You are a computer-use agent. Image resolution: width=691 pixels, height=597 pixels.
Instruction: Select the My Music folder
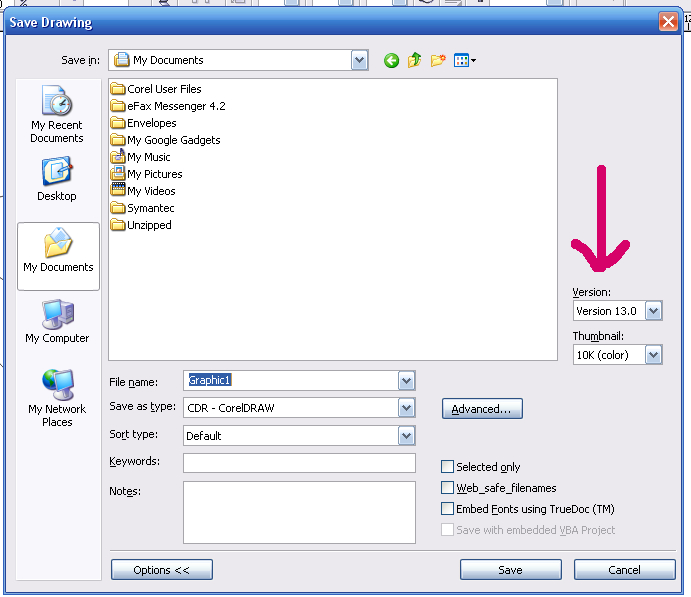click(140, 157)
